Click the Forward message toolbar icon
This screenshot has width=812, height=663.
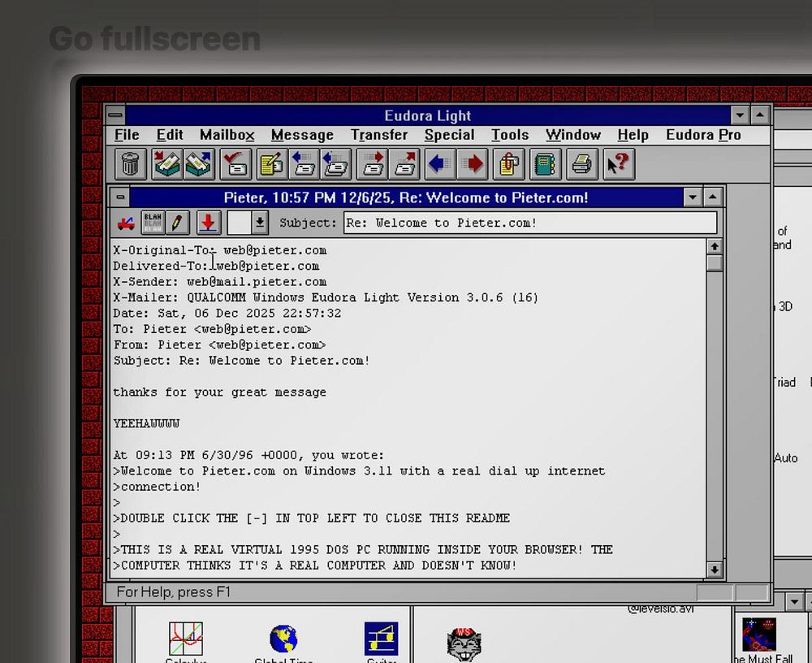373,164
